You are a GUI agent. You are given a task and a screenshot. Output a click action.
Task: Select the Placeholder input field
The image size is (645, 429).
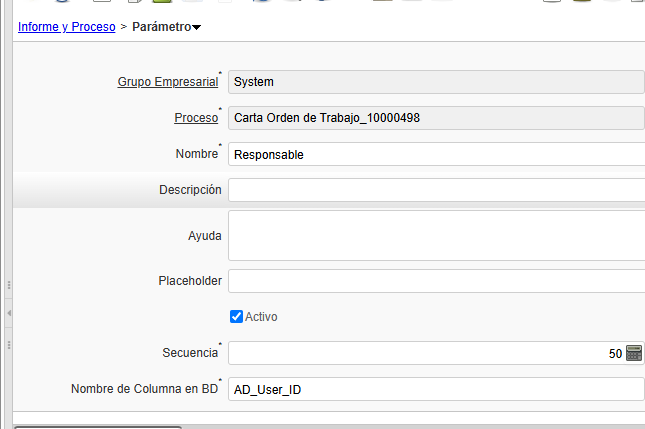tap(436, 281)
